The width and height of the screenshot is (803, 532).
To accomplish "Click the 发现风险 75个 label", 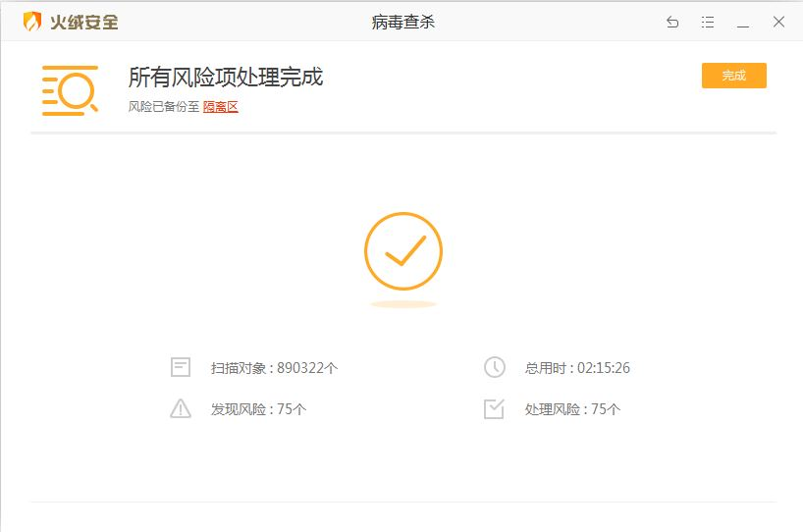I will click(258, 409).
